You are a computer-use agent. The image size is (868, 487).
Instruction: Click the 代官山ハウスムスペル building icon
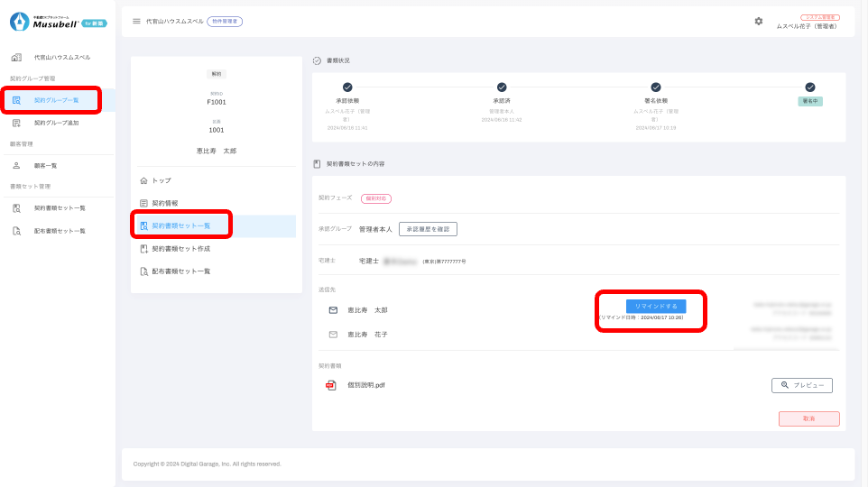click(x=16, y=58)
